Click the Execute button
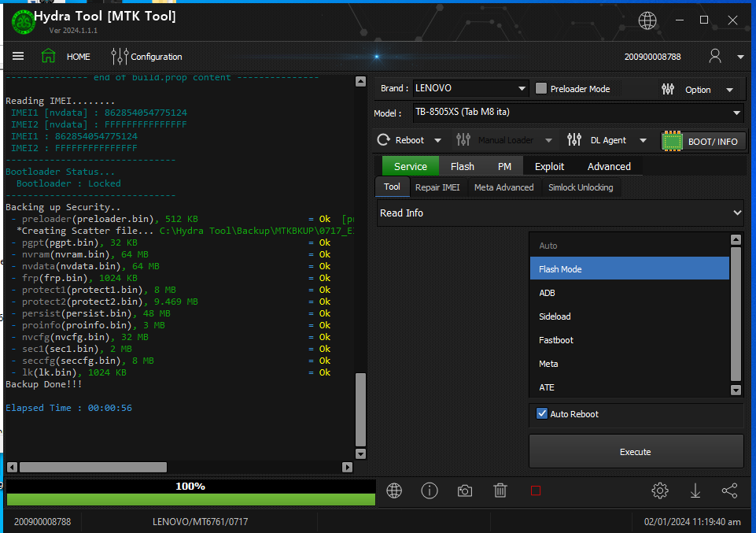 tap(636, 451)
